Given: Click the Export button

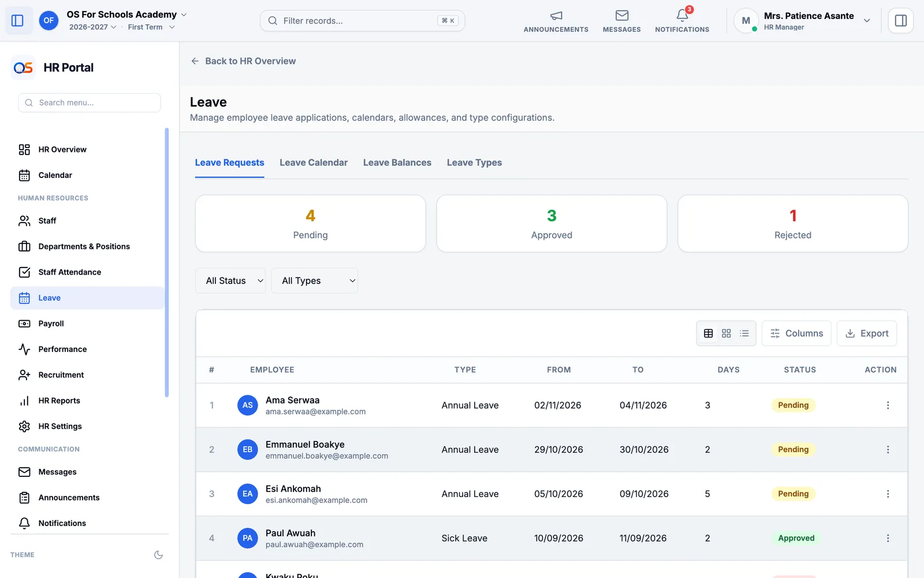Looking at the screenshot, I should click(x=867, y=334).
